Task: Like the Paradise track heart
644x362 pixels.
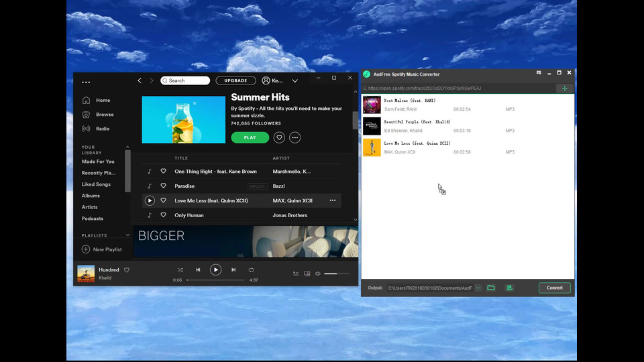Action: pos(164,186)
